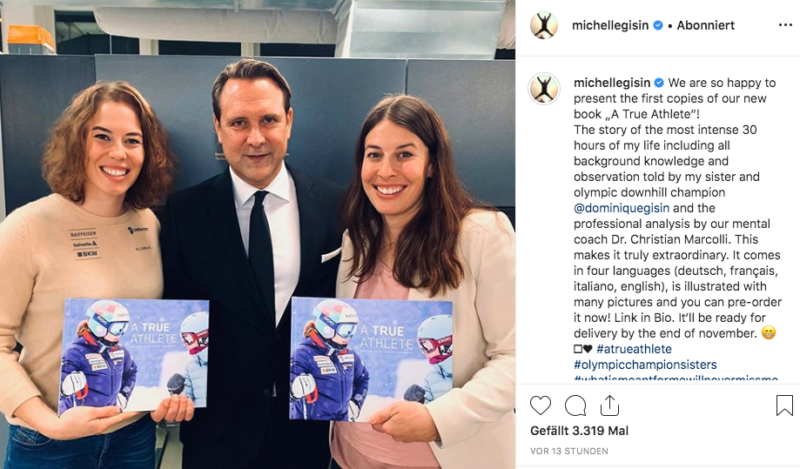Screen dimensions: 800x469
Task: Toggle the Abonniert subscription status
Action: (706, 25)
